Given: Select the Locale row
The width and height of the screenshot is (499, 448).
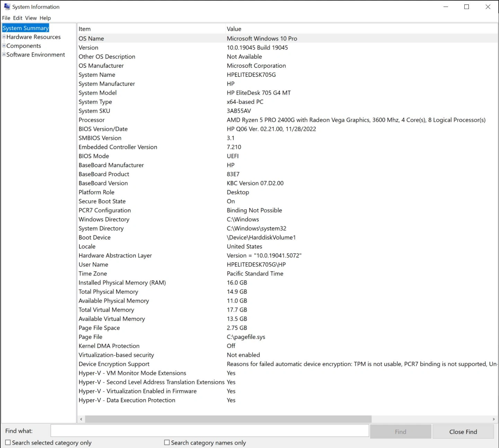Looking at the screenshot, I should (288, 246).
